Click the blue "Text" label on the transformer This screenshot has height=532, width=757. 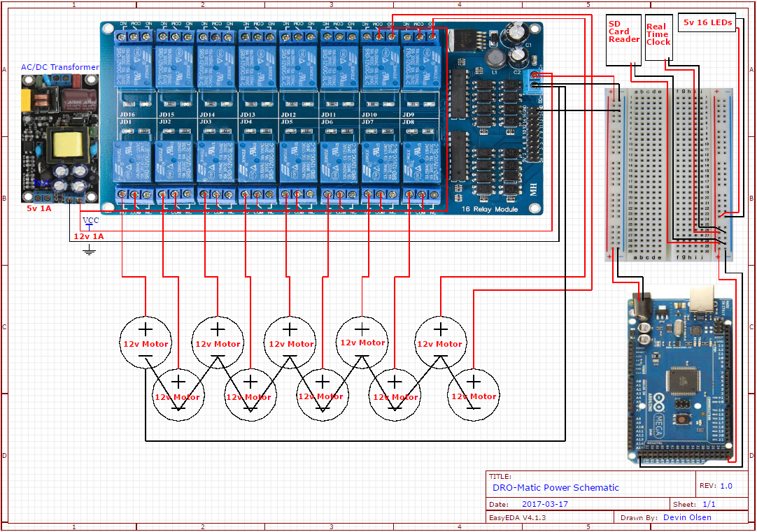click(x=41, y=182)
